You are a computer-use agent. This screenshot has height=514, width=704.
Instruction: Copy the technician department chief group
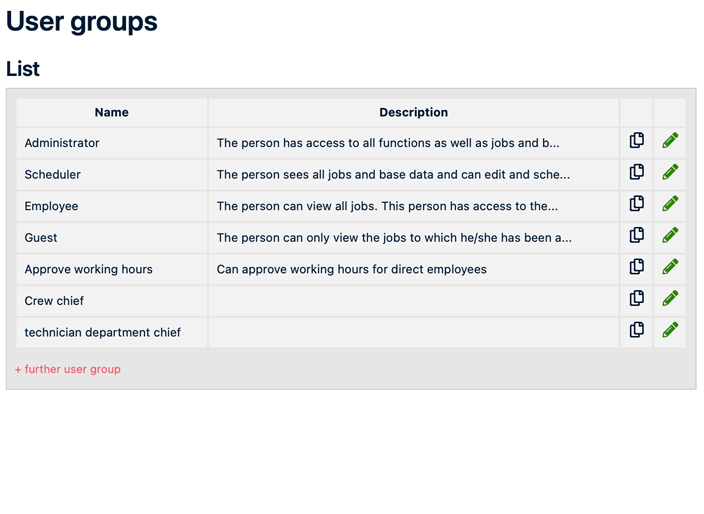click(636, 331)
